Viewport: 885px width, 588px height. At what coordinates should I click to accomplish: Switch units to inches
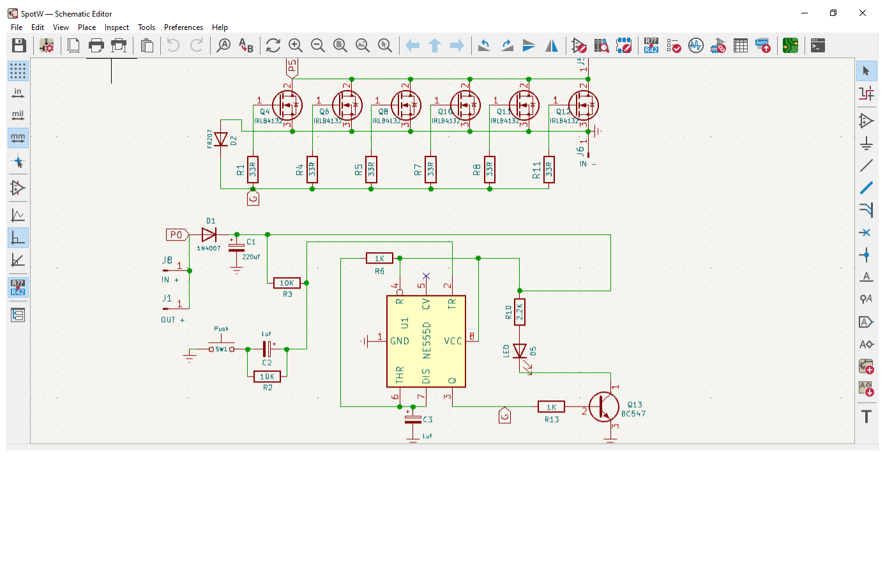(x=18, y=93)
